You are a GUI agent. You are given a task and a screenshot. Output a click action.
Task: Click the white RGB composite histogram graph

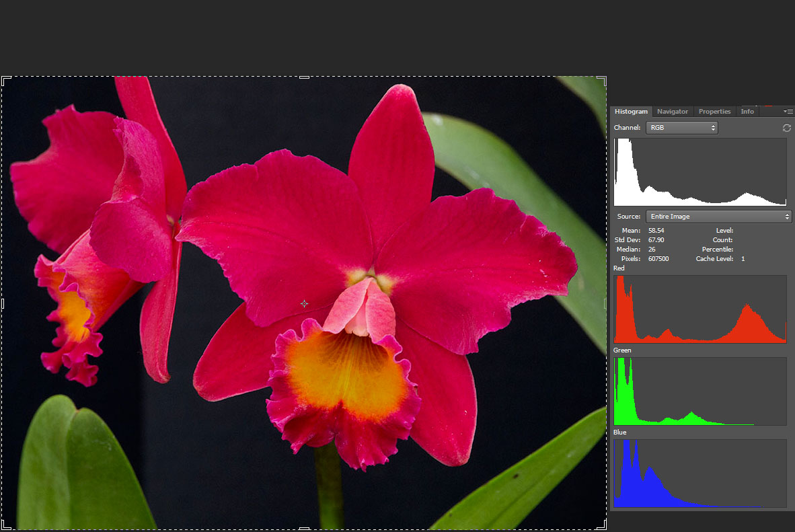pos(700,172)
